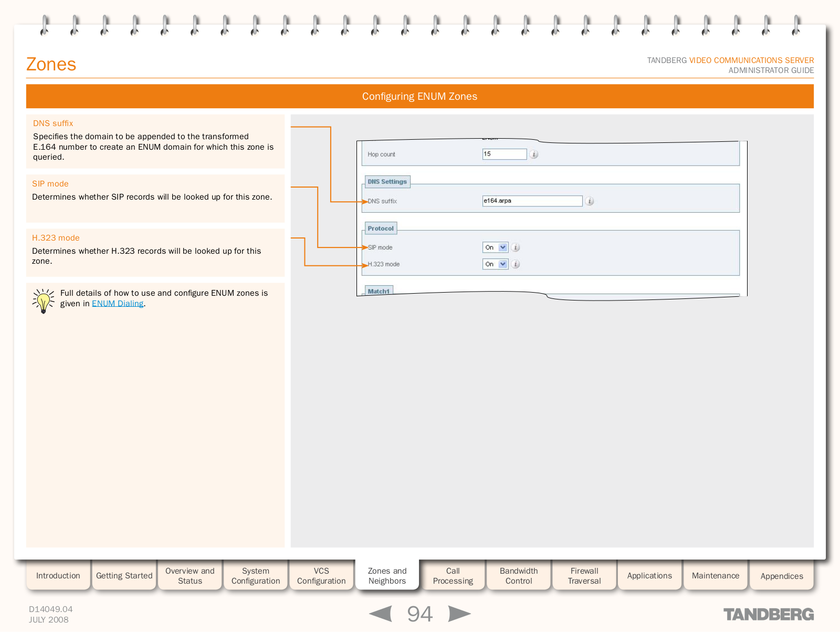840x632 pixels.
Task: Click the page number 94
Action: (x=420, y=614)
